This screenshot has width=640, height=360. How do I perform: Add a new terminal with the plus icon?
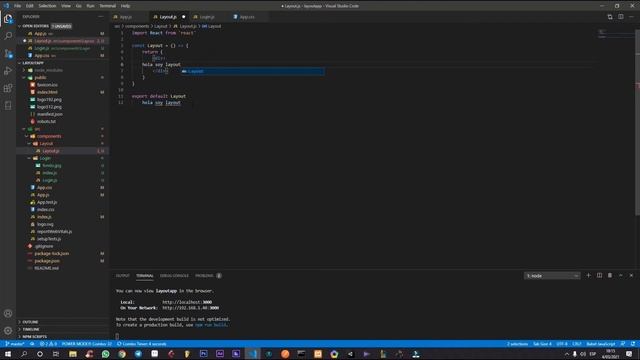click(x=589, y=276)
